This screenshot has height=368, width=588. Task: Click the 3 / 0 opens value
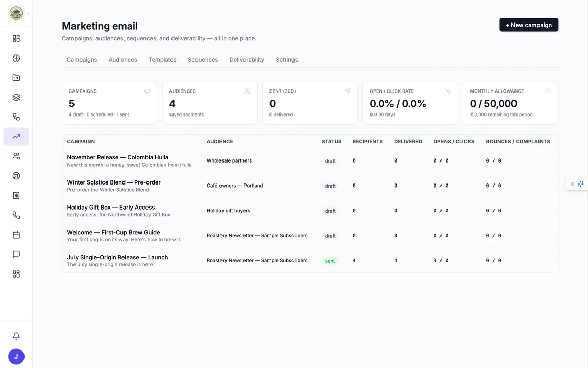point(441,260)
